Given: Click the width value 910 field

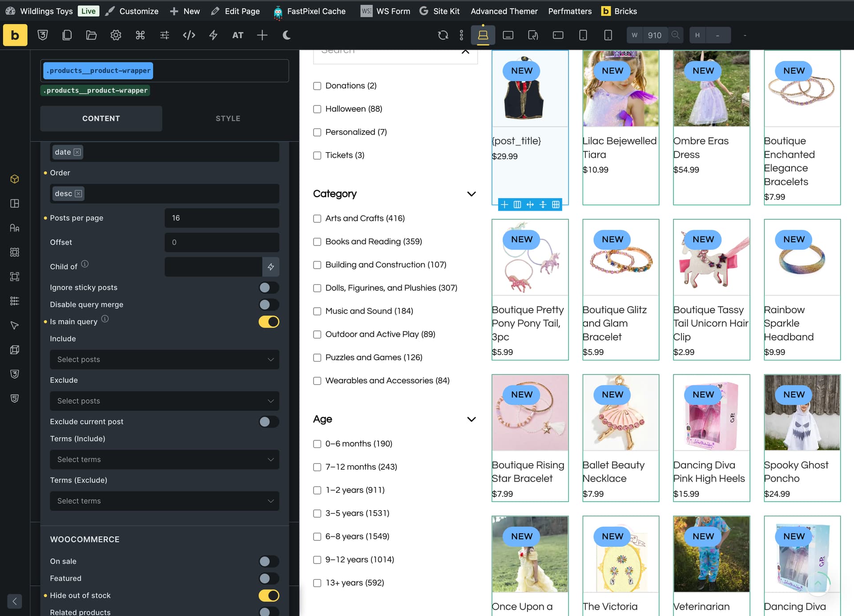Looking at the screenshot, I should pos(655,35).
